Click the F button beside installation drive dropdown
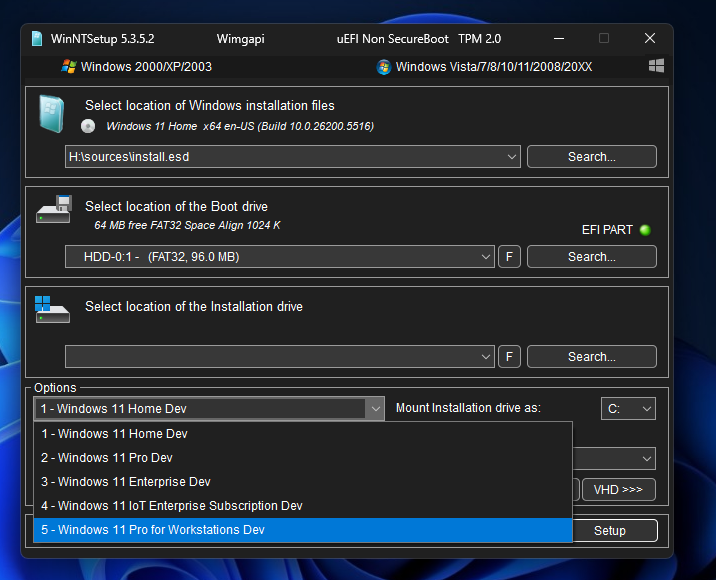This screenshot has height=580, width=716. [x=509, y=357]
